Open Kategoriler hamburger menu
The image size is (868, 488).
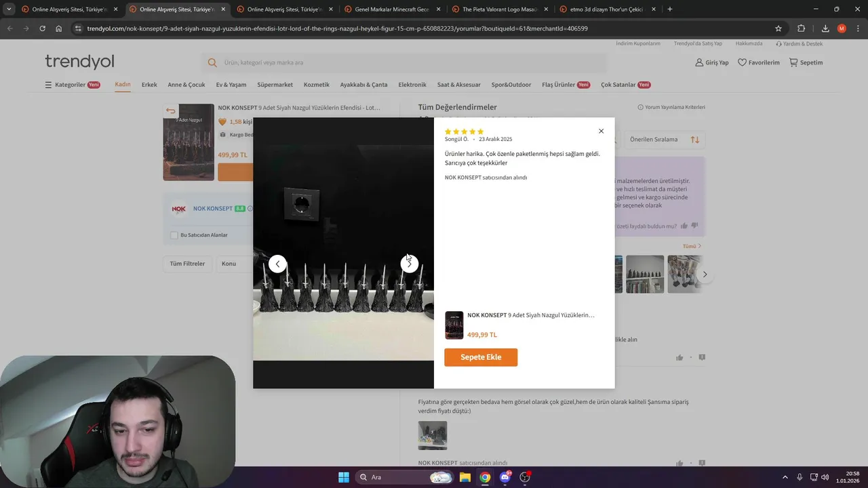coord(73,85)
